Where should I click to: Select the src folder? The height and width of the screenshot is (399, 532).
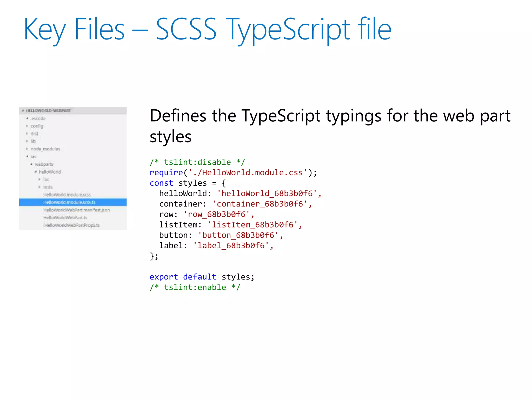coord(34,157)
